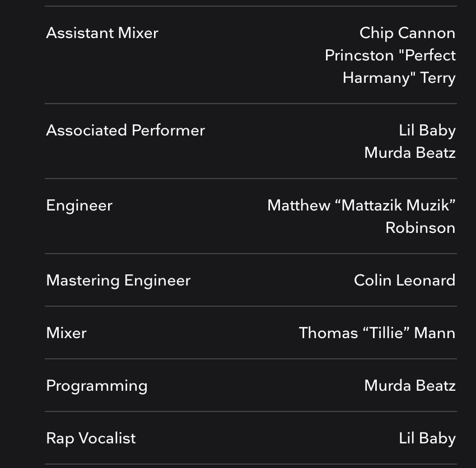Open Princston "Perfect Harmany" Terry credit
Screen dimensions: 476x468
coord(390,67)
